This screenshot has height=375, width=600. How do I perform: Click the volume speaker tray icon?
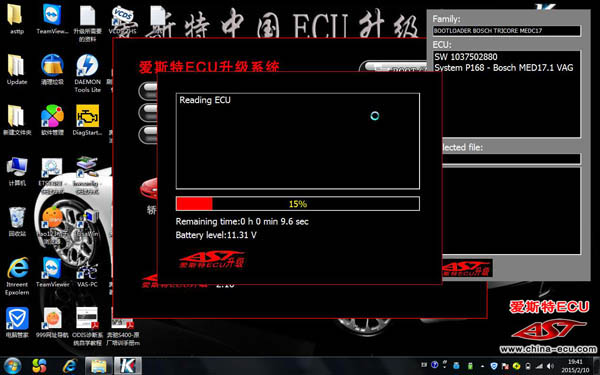[x=550, y=366]
